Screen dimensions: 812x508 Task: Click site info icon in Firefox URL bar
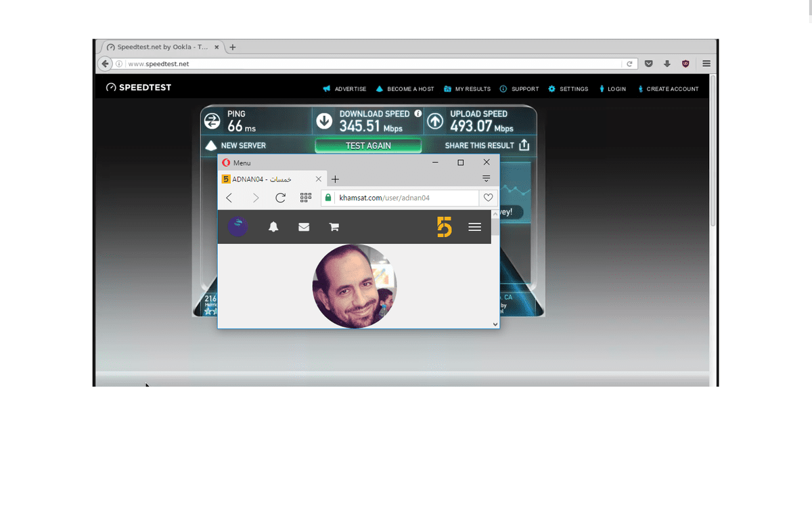point(119,64)
